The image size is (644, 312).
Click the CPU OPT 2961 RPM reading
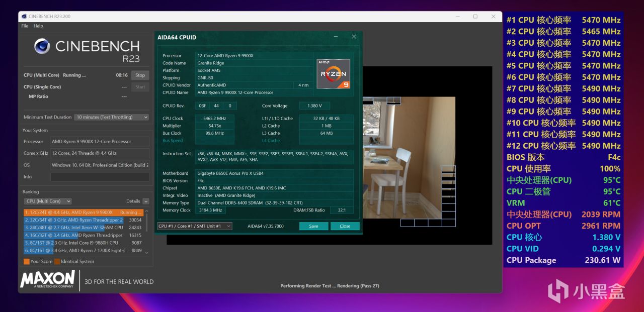[563, 226]
